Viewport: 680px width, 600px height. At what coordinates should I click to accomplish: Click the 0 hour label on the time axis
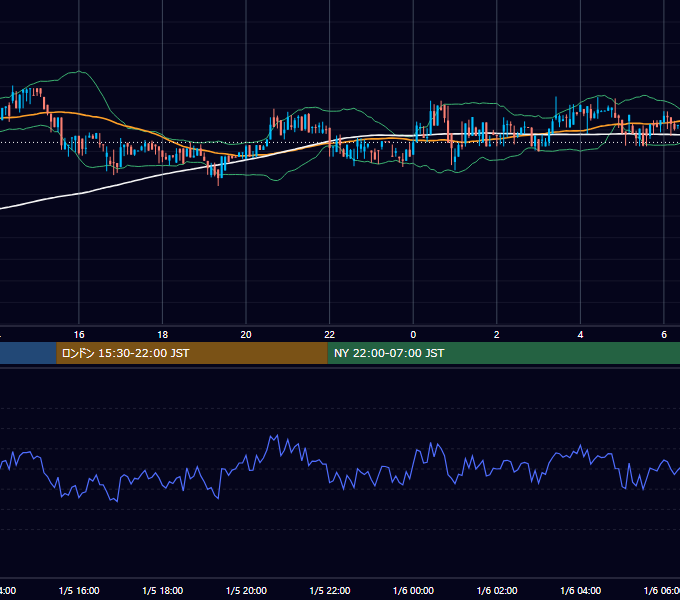413,335
